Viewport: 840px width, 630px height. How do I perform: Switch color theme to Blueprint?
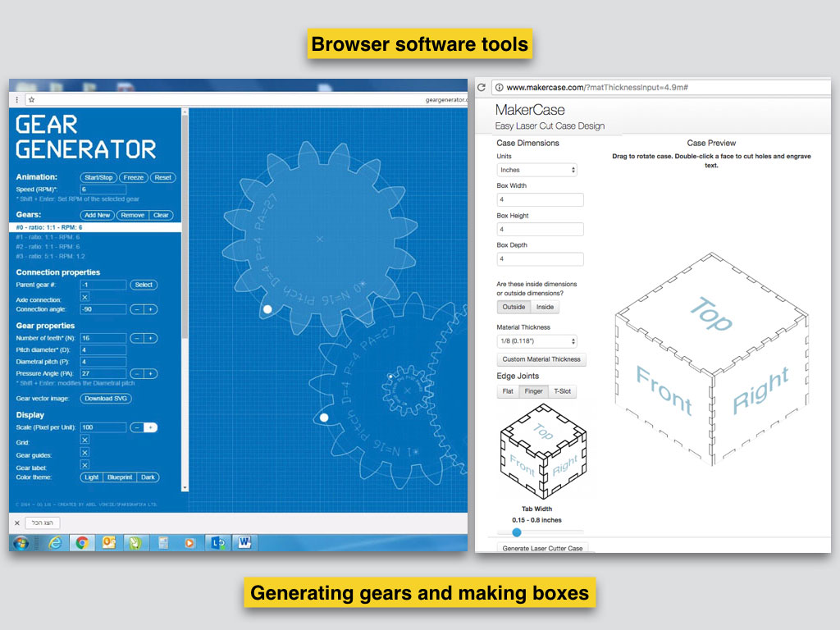120,477
